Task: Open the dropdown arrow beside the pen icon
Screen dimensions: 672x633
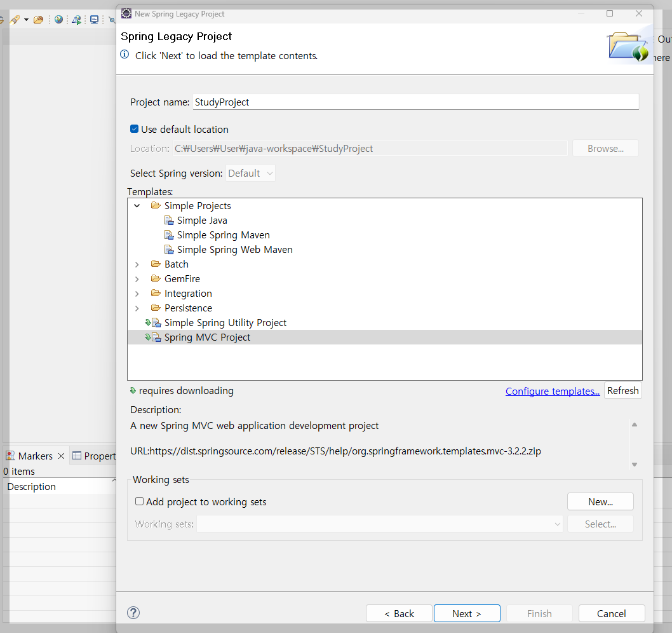Action: (26, 20)
